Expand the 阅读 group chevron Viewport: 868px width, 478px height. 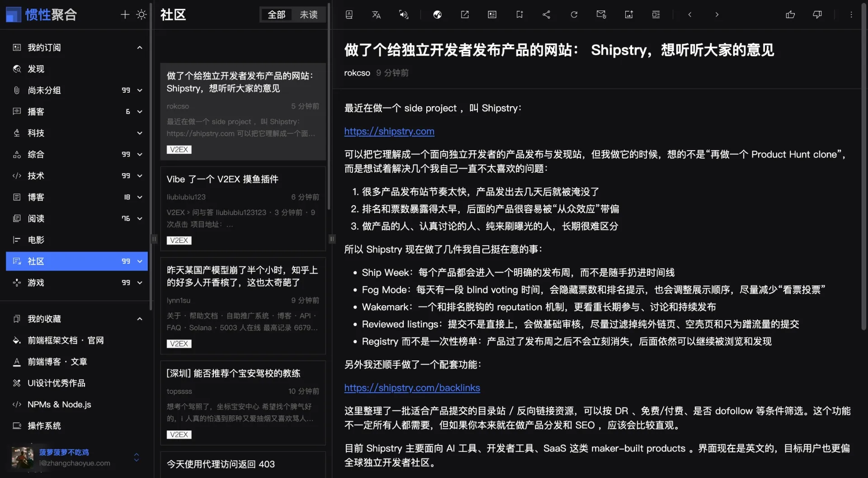tap(140, 218)
